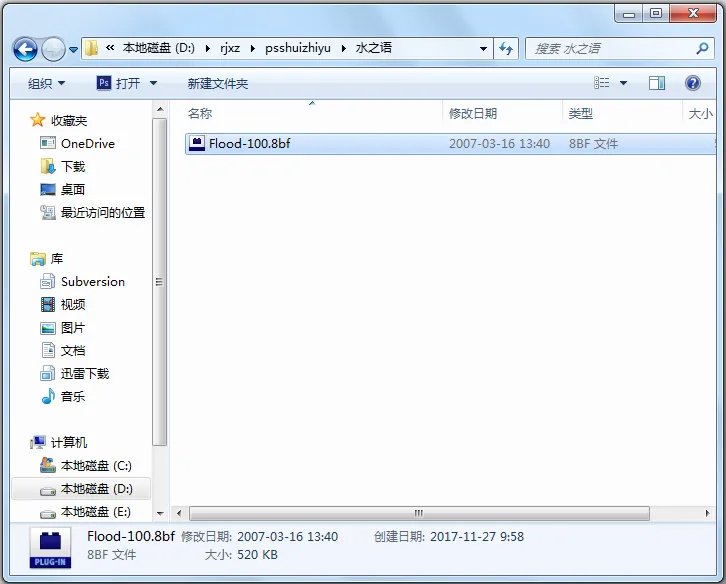Click the refresh button beside address bar
726x584 pixels.
[506, 48]
